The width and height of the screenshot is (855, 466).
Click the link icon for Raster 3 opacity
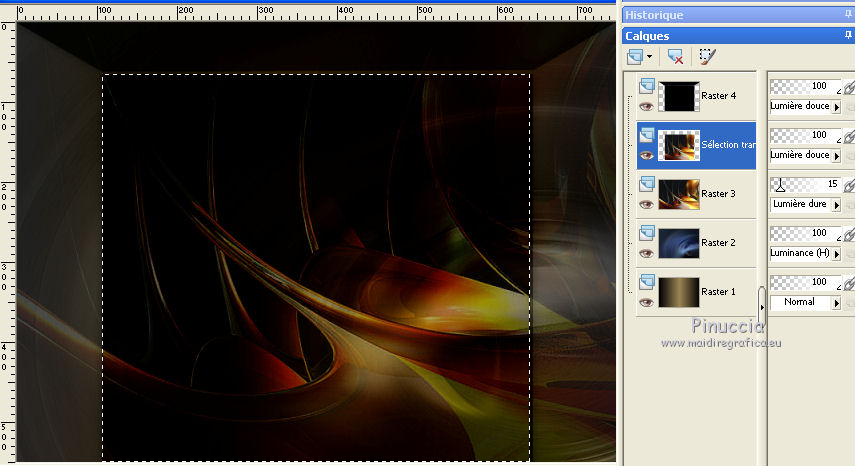coord(849,186)
